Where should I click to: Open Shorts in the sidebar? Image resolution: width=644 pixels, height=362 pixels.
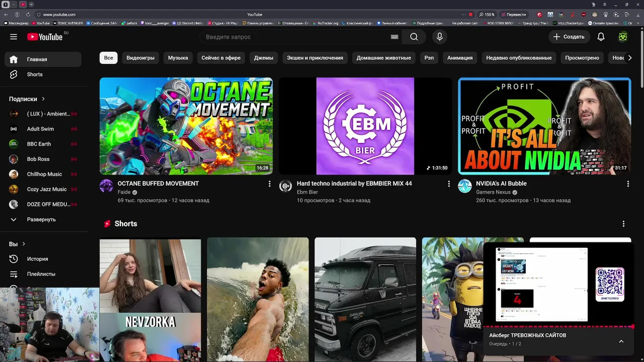[43, 74]
